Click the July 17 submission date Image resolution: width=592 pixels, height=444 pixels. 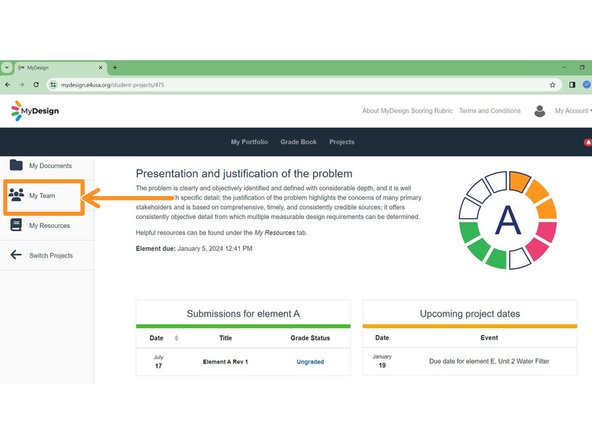click(159, 362)
